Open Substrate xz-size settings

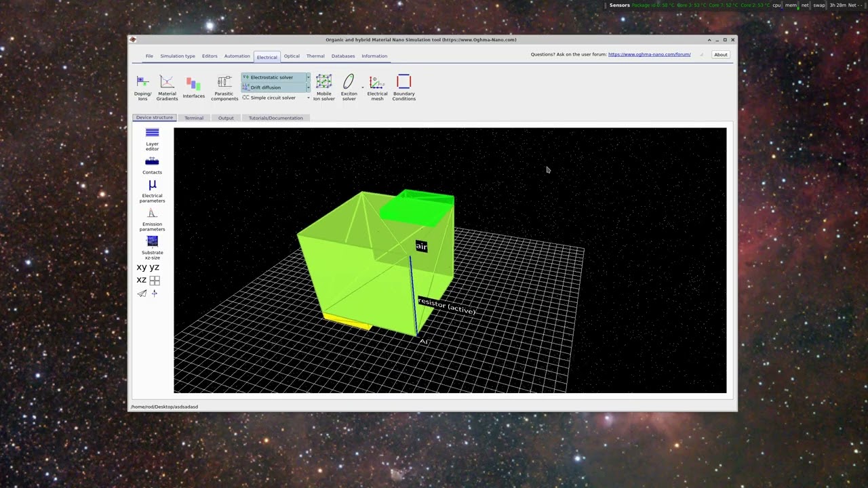152,248
